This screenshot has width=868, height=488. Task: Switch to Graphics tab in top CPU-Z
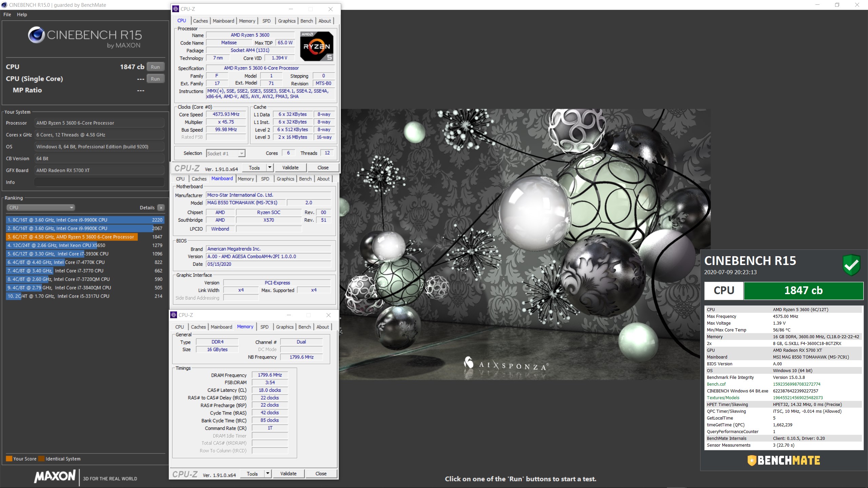point(287,21)
